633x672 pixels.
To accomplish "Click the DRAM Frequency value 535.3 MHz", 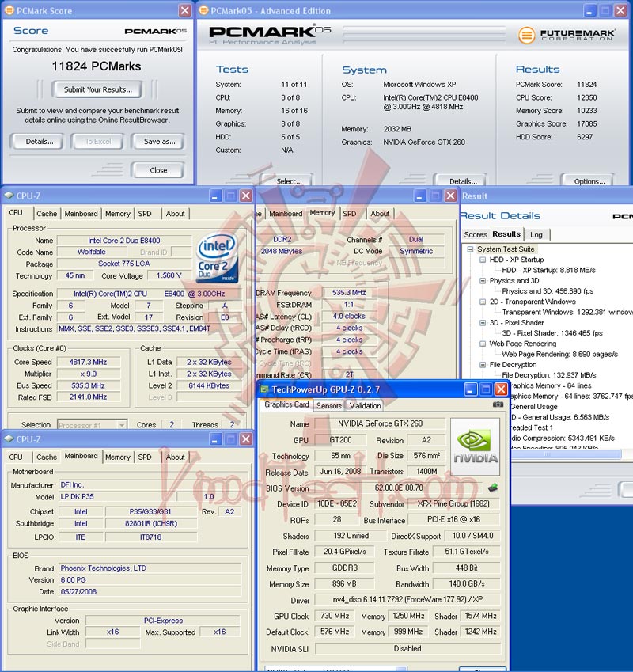I will point(349,293).
